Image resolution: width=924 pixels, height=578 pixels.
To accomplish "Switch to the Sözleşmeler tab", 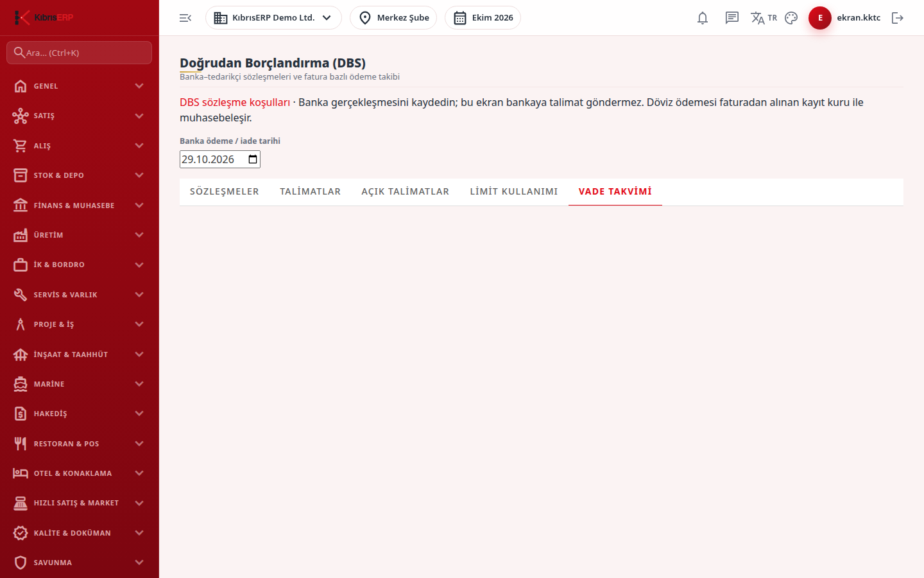I will point(225,191).
